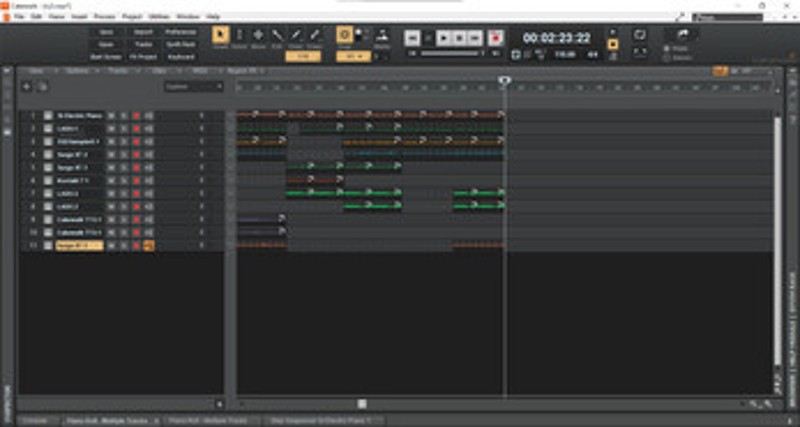Start playback with the Play button
This screenshot has width=800, height=427.
pos(444,38)
